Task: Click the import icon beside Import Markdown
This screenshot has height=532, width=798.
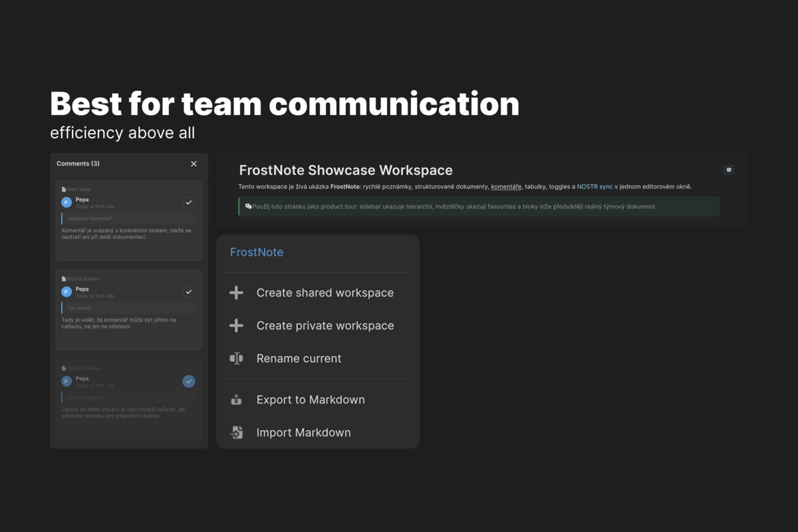Action: [236, 432]
